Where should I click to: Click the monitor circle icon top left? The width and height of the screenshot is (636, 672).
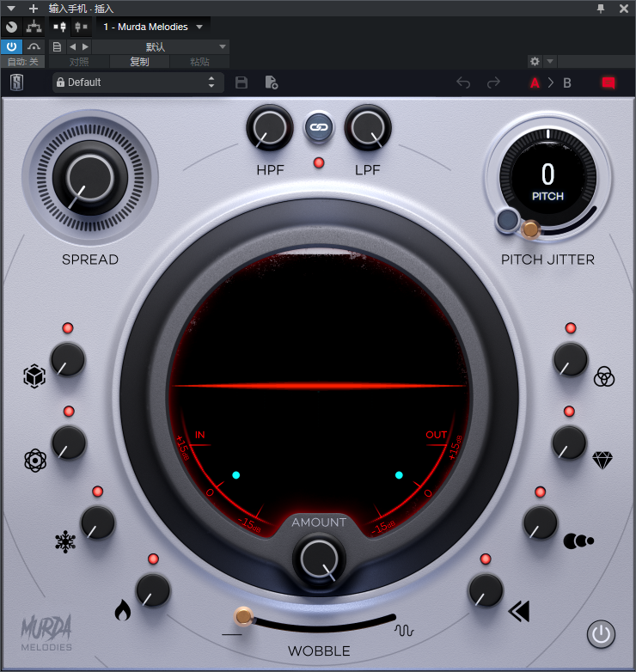pos(11,27)
